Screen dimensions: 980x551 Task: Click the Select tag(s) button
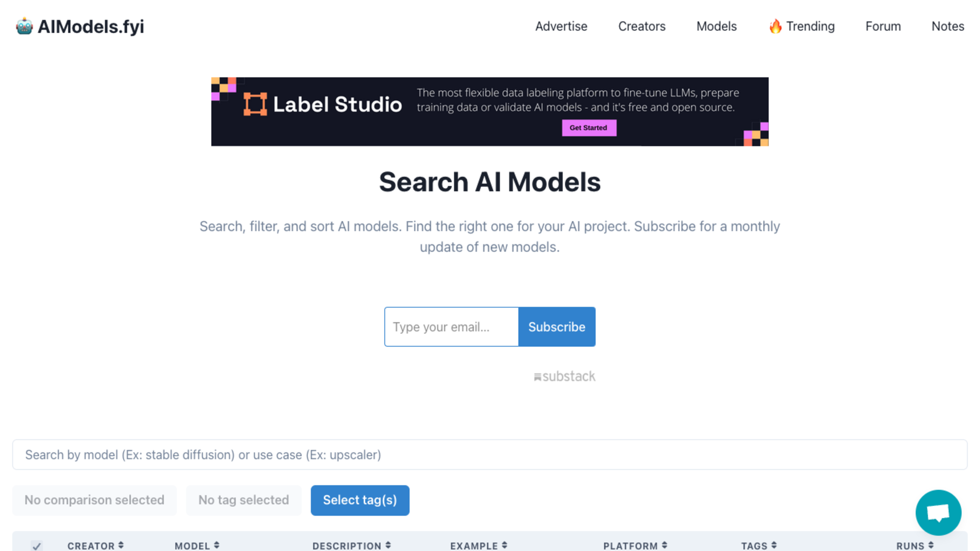point(360,500)
